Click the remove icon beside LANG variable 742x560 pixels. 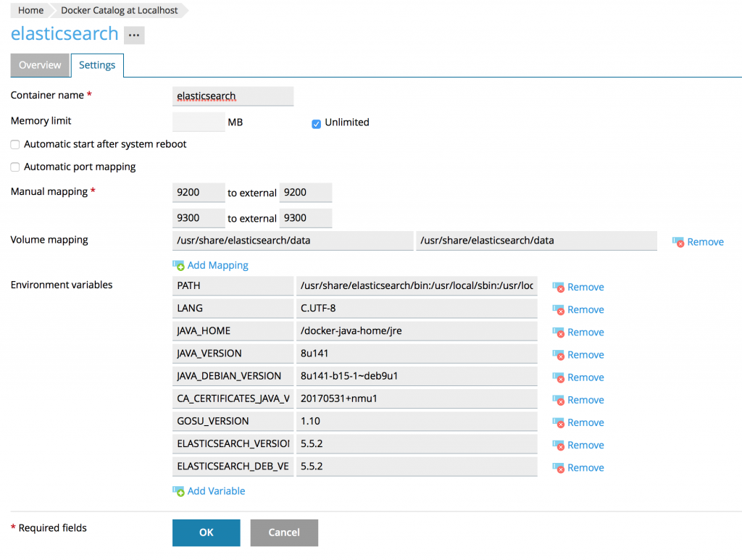click(x=559, y=310)
